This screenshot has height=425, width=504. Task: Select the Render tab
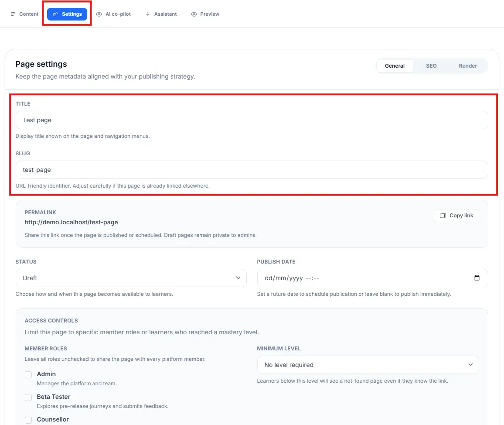coord(467,65)
